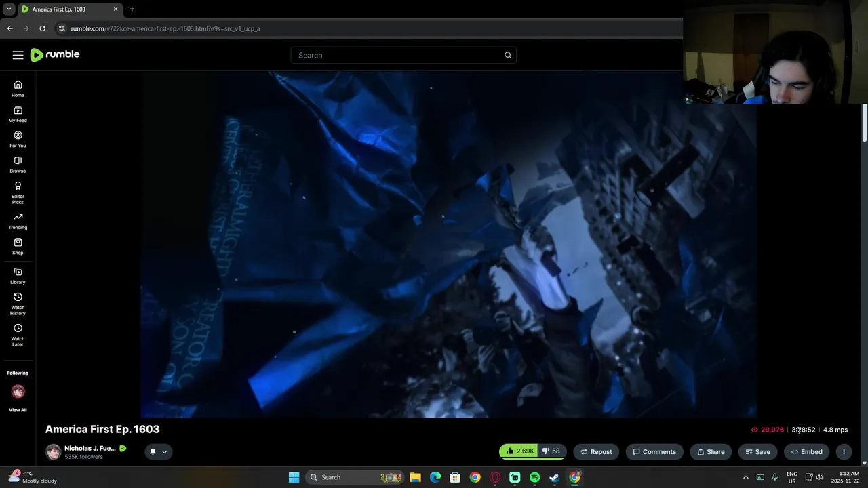Show hidden system tray icons

(x=746, y=477)
